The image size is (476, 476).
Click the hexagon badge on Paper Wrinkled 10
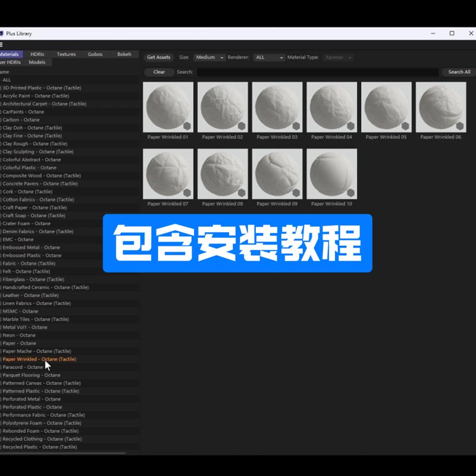350,193
